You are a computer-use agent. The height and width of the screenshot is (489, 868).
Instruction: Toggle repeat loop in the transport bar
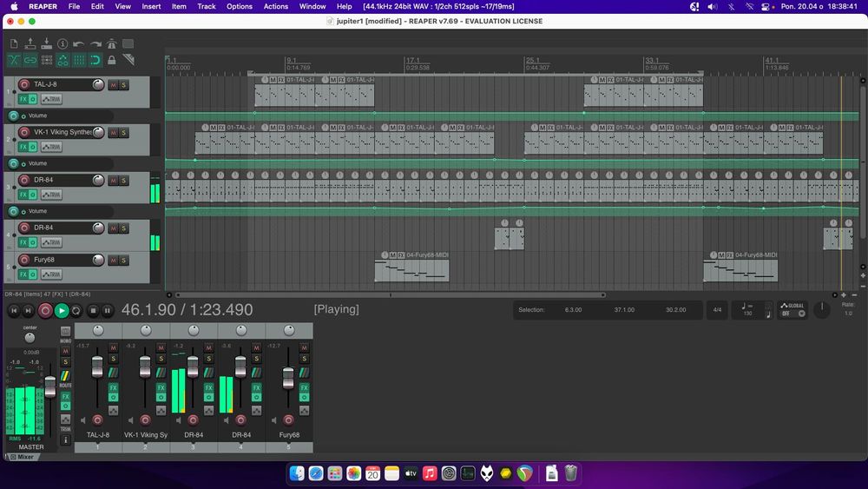tap(76, 310)
